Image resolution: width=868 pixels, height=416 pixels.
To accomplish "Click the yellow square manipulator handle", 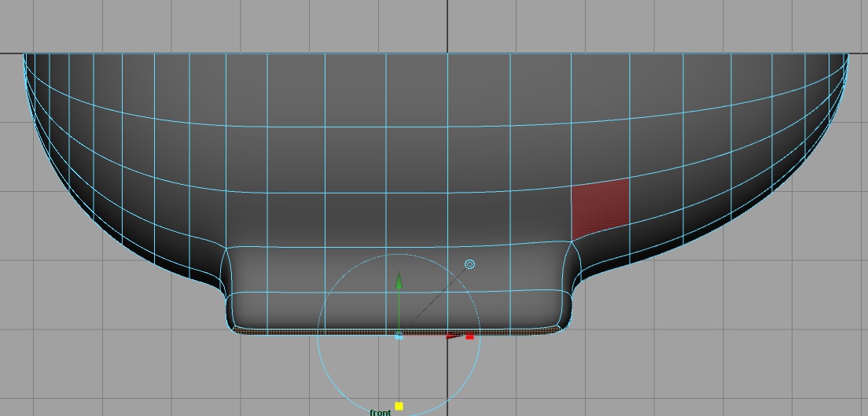I will [x=399, y=406].
